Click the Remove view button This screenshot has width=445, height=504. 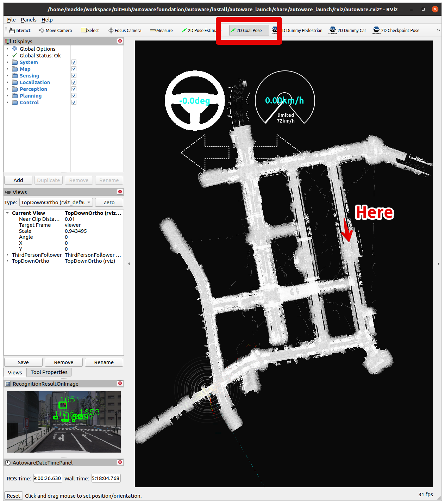[x=64, y=362]
